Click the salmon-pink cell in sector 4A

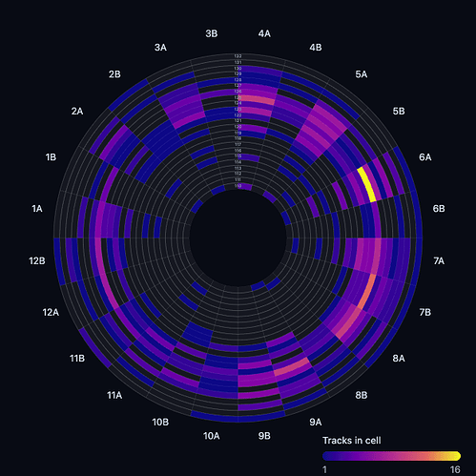click(258, 100)
